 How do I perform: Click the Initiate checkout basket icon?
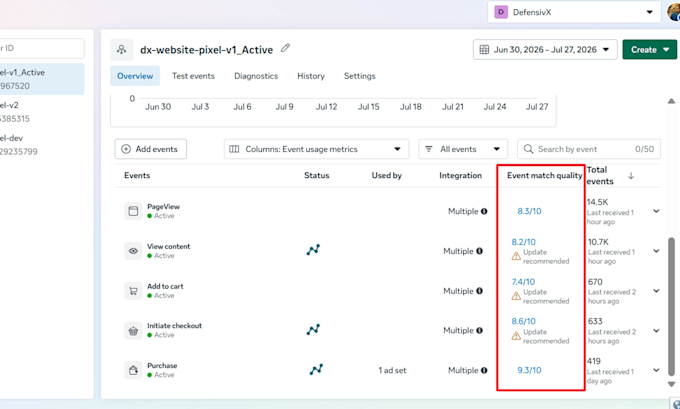133,330
